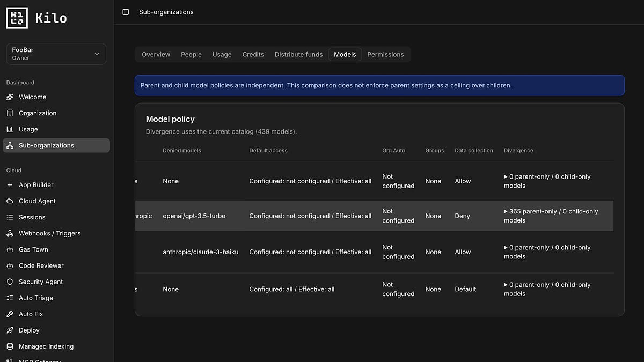
Task: Click the Sub-organizations hierarchy icon
Action: coord(10,145)
